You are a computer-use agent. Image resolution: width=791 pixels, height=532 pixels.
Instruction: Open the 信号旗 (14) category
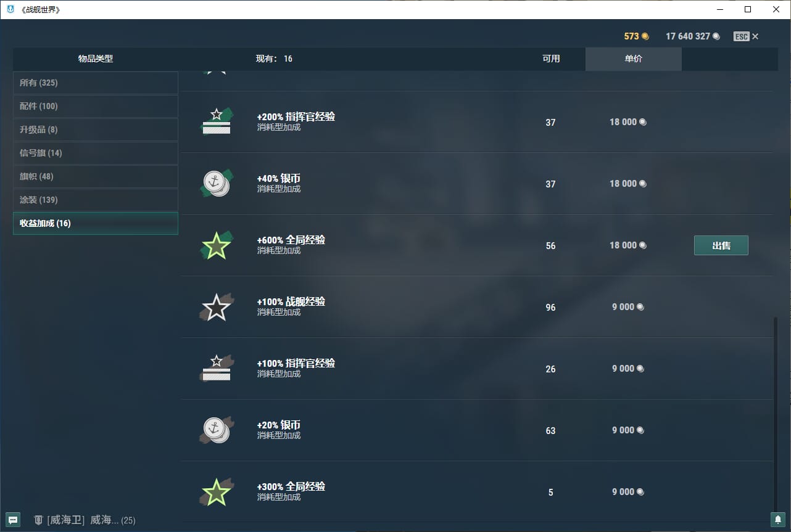tap(96, 153)
